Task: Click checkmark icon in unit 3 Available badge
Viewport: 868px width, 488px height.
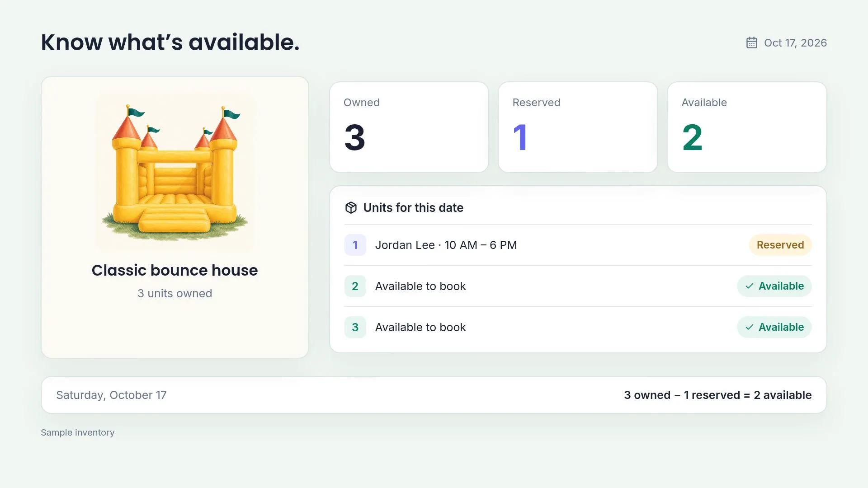Action: pos(750,327)
